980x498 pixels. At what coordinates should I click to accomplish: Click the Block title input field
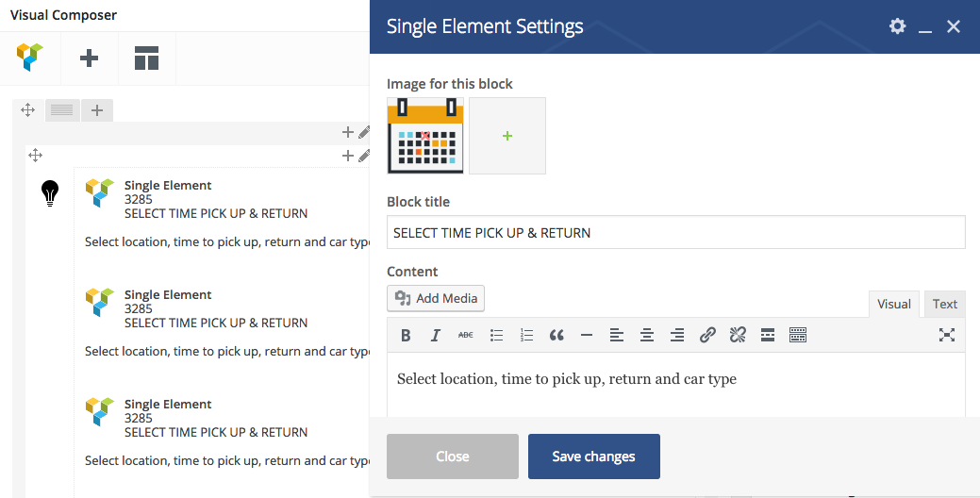pos(675,232)
